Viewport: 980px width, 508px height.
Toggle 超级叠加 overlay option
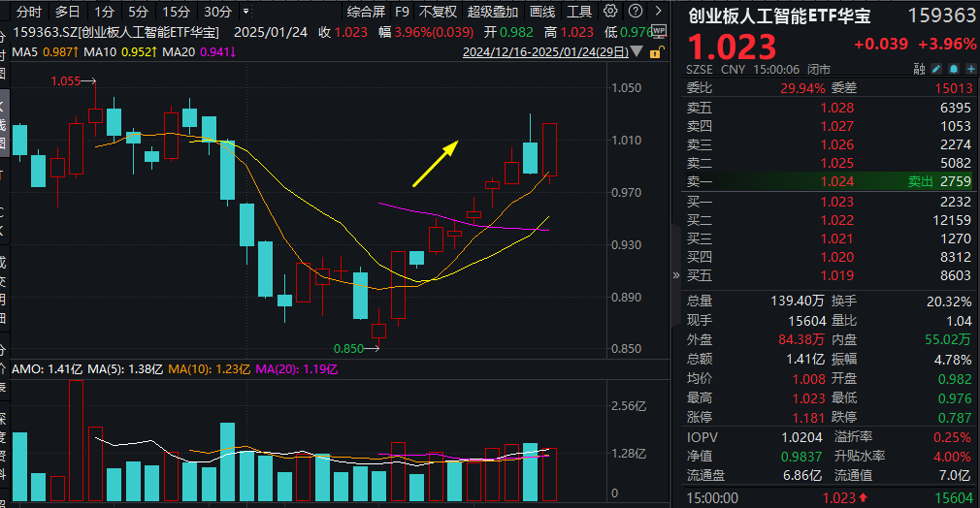493,12
